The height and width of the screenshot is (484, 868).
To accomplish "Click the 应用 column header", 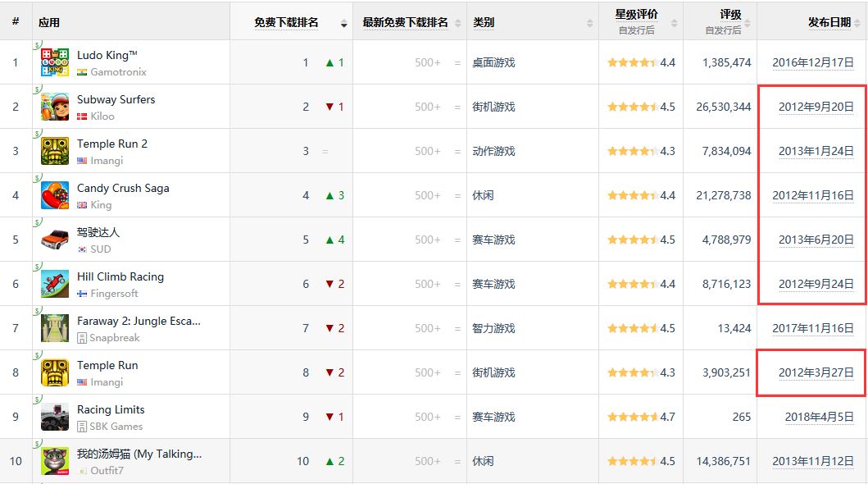I will point(49,23).
